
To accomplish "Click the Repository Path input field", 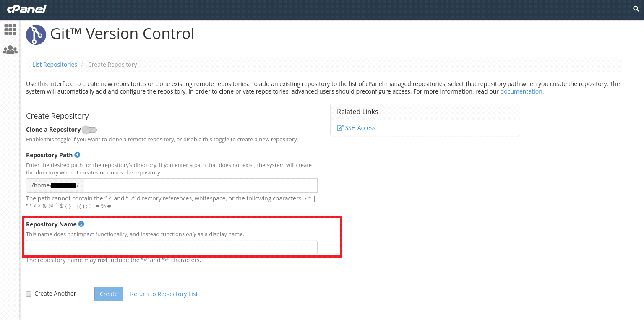I will [x=201, y=185].
